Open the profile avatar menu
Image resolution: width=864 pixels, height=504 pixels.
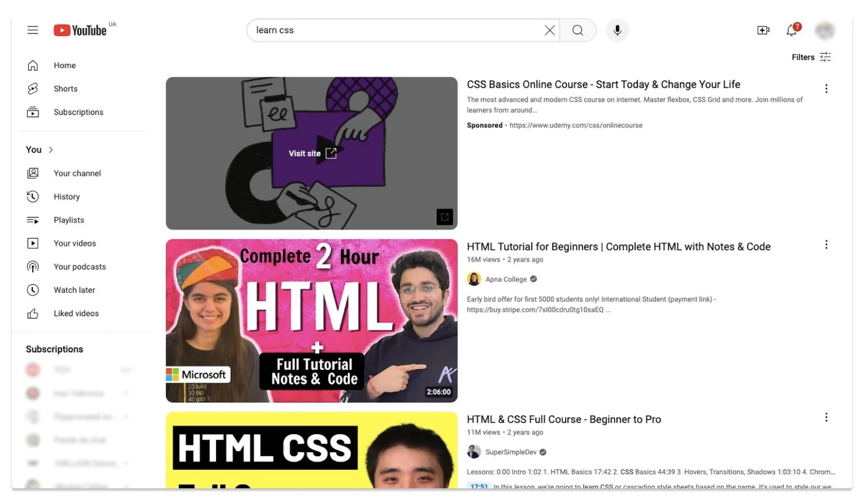(825, 30)
